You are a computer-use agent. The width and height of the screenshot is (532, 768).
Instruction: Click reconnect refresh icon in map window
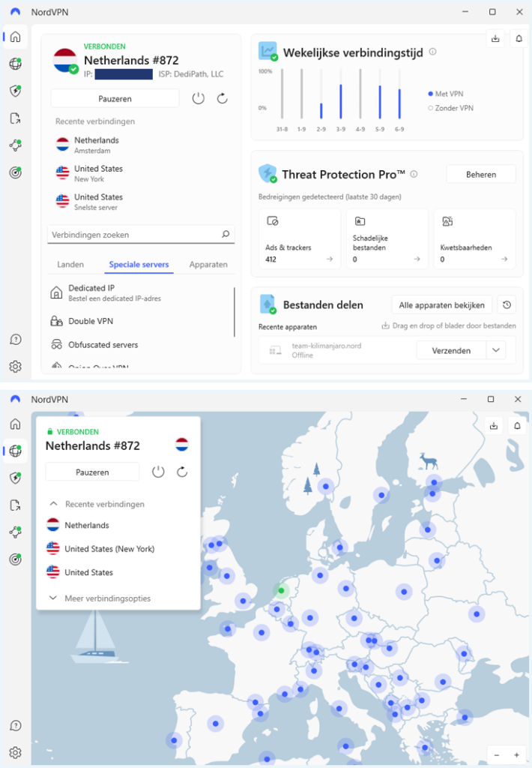click(x=182, y=472)
